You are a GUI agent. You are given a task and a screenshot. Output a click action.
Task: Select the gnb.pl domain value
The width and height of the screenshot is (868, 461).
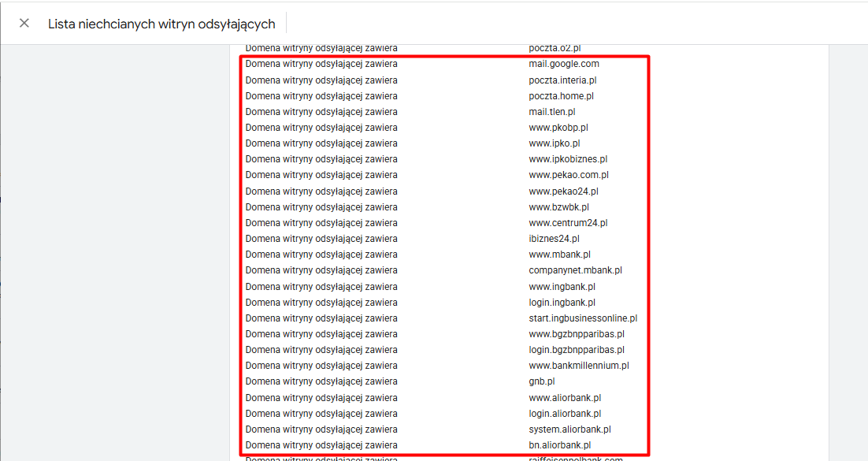(542, 381)
